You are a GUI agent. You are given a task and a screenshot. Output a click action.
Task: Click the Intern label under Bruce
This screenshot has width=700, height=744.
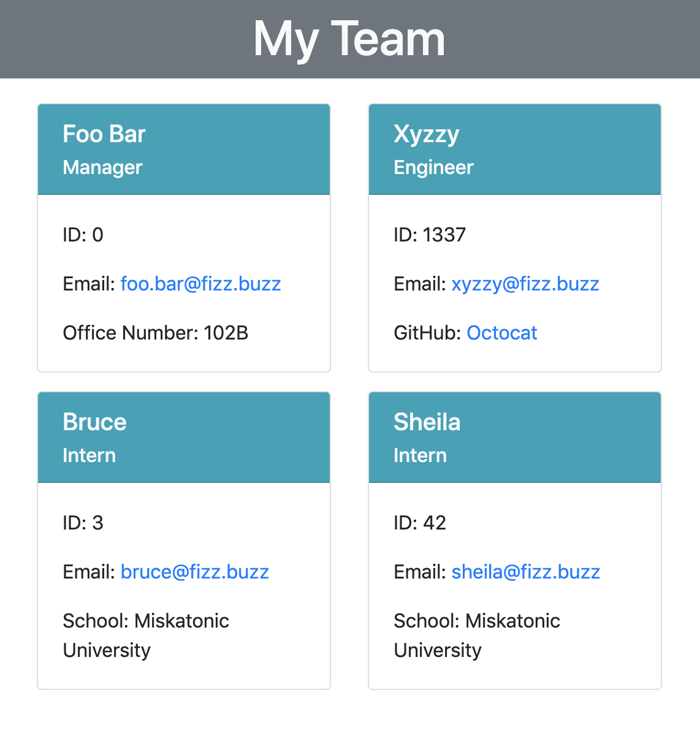point(89,455)
